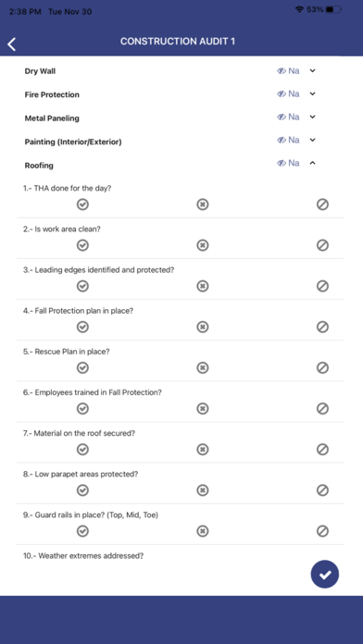363x644 pixels.
Task: Set 'Employees trained in Fall Protection' not applicable
Action: click(322, 409)
